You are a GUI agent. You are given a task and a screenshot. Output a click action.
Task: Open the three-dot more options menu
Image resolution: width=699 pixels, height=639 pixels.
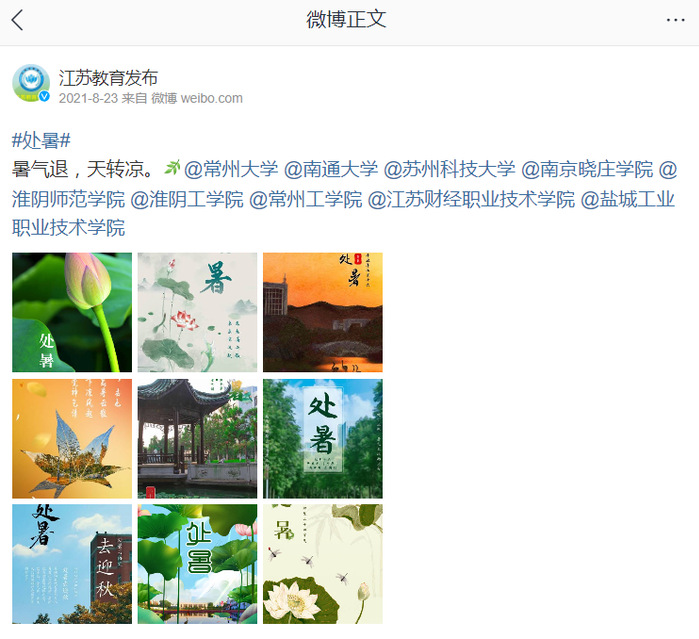click(675, 20)
